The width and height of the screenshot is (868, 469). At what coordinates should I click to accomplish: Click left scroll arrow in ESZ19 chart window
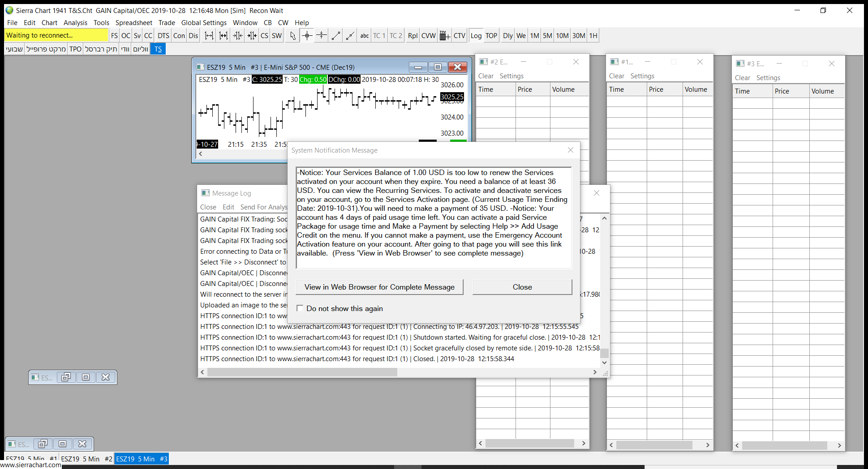[201, 154]
